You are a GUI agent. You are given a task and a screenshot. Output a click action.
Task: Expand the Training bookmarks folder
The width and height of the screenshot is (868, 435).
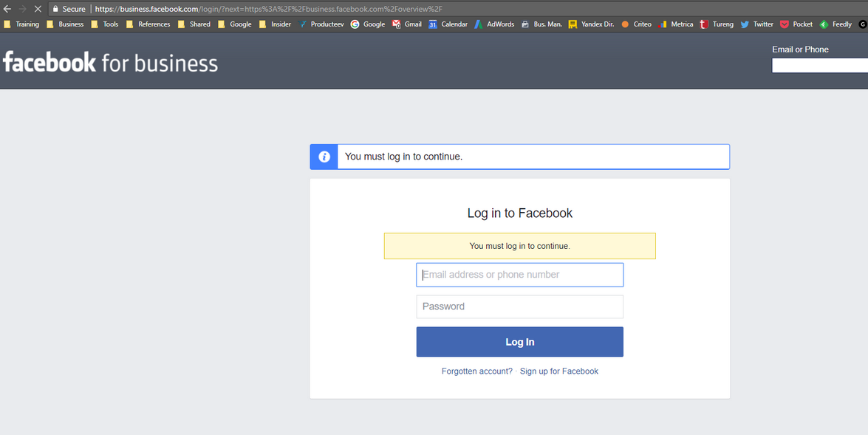(21, 24)
